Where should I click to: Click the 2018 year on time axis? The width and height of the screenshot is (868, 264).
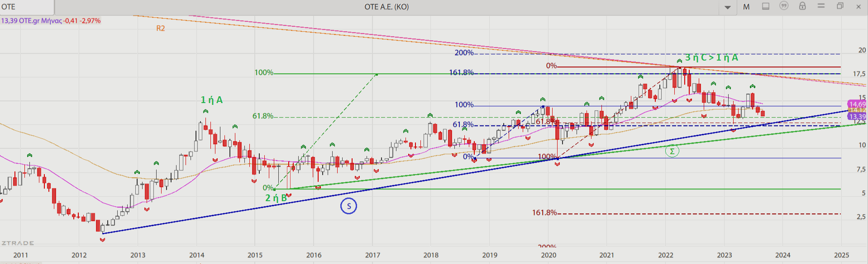click(x=431, y=255)
